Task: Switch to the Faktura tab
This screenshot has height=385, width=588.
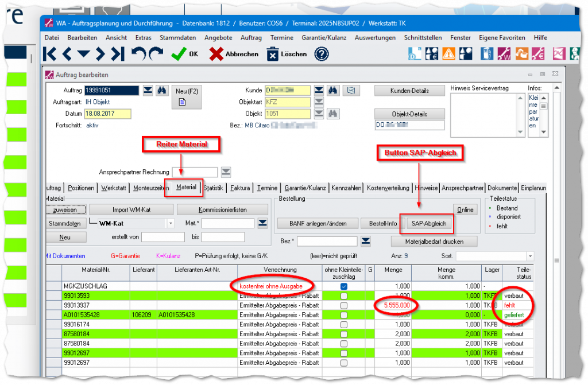Action: (240, 188)
